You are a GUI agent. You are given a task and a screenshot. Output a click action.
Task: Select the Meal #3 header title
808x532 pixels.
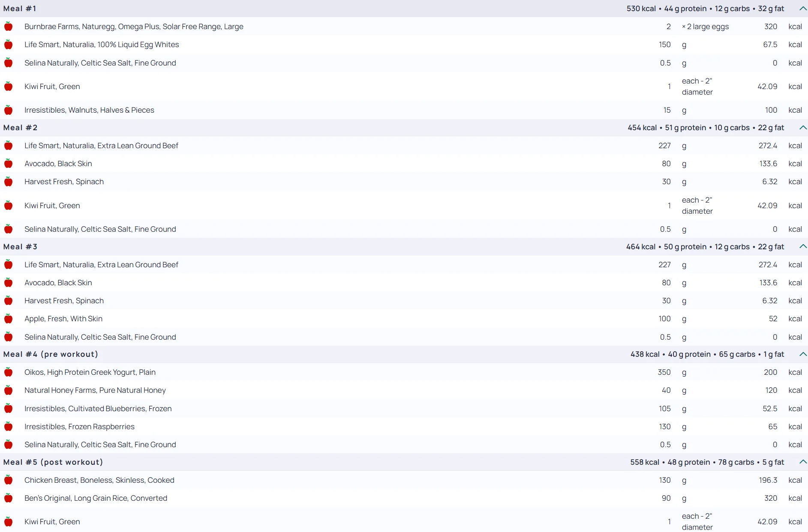tap(20, 247)
